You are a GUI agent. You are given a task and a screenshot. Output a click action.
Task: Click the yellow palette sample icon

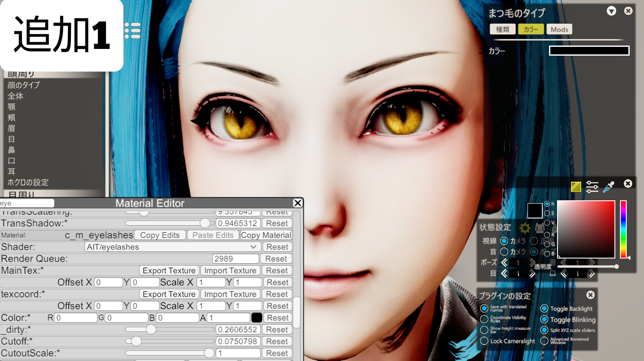pyautogui.click(x=576, y=187)
